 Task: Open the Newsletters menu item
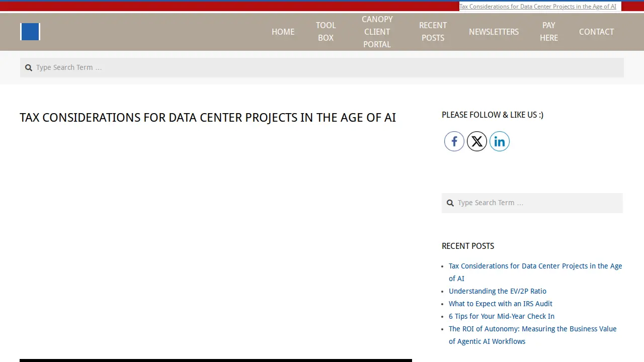[494, 32]
